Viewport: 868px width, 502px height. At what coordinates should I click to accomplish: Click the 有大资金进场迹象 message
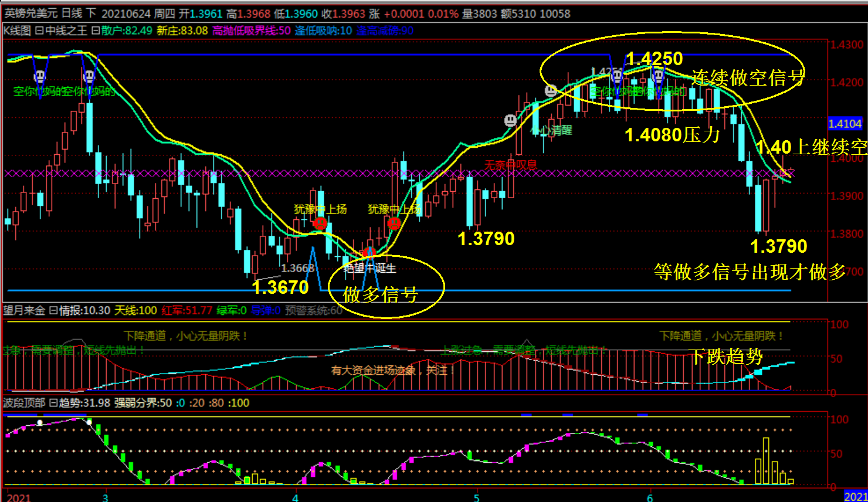pos(394,370)
